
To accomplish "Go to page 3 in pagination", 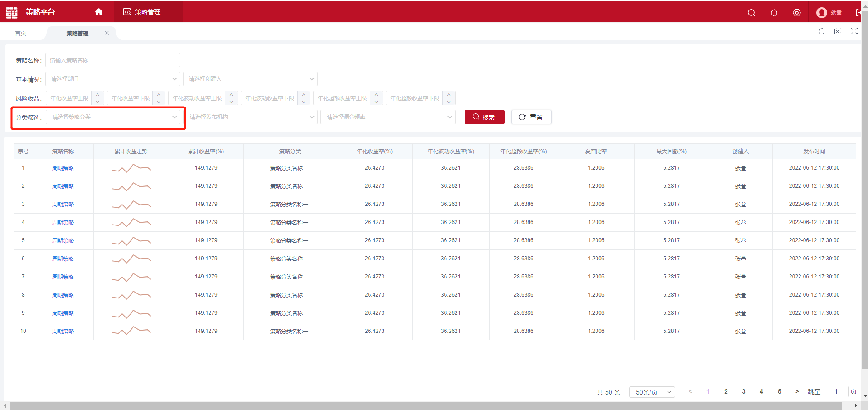I will click(744, 391).
